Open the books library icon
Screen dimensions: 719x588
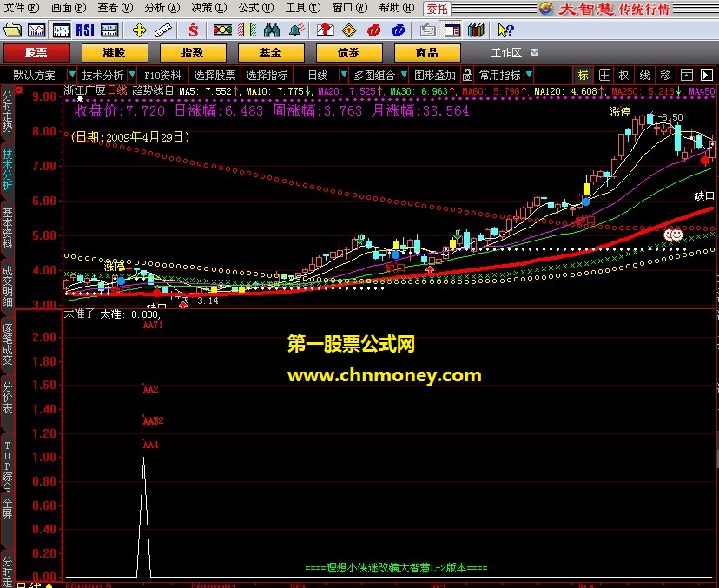476,30
